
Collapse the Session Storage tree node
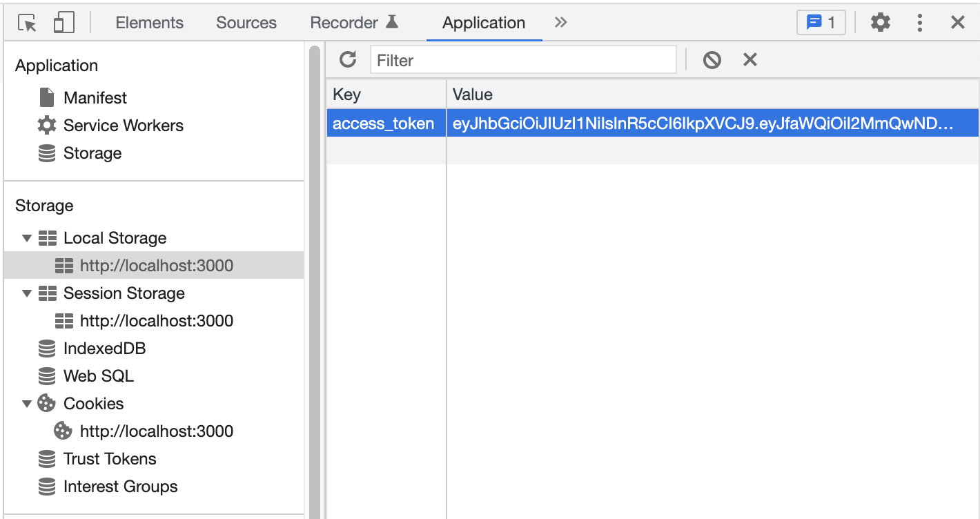click(x=27, y=293)
